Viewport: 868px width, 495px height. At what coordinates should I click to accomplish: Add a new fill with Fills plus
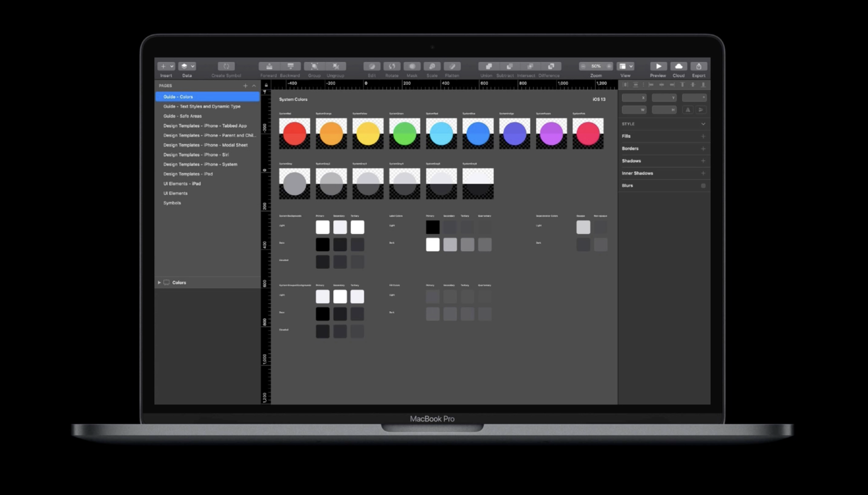(x=703, y=136)
